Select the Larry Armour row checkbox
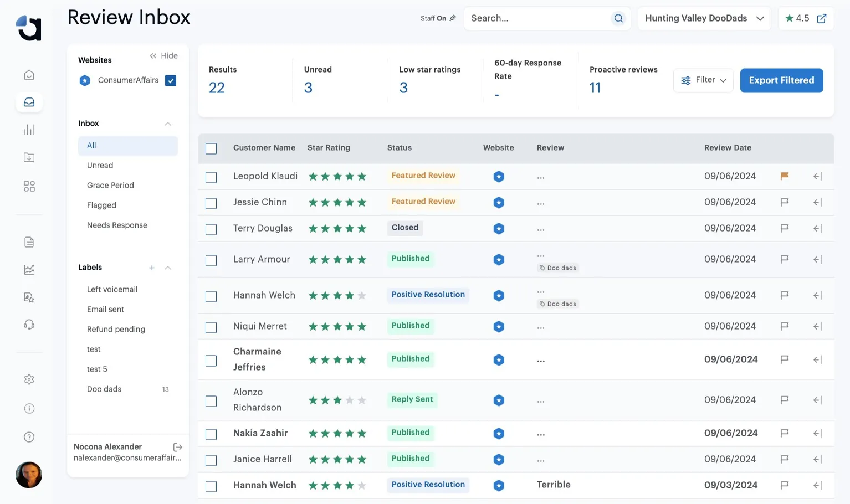The height and width of the screenshot is (504, 850). tap(211, 260)
